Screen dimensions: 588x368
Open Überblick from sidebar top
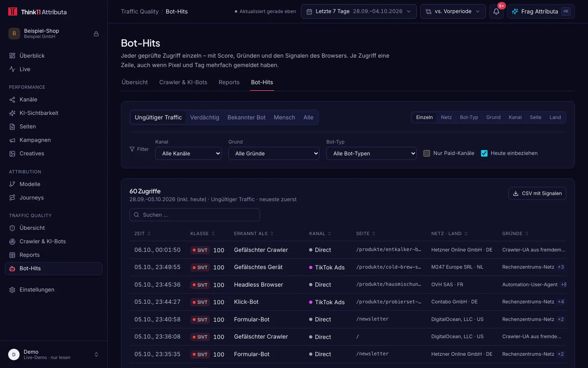coord(53,56)
